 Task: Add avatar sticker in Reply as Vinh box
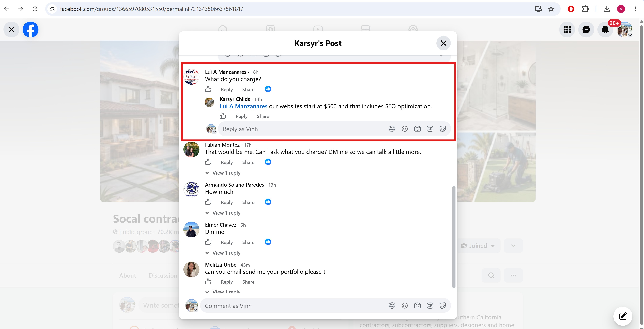pyautogui.click(x=392, y=129)
